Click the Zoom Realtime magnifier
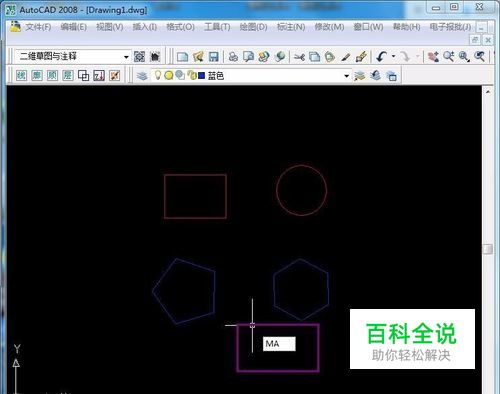 click(x=449, y=57)
